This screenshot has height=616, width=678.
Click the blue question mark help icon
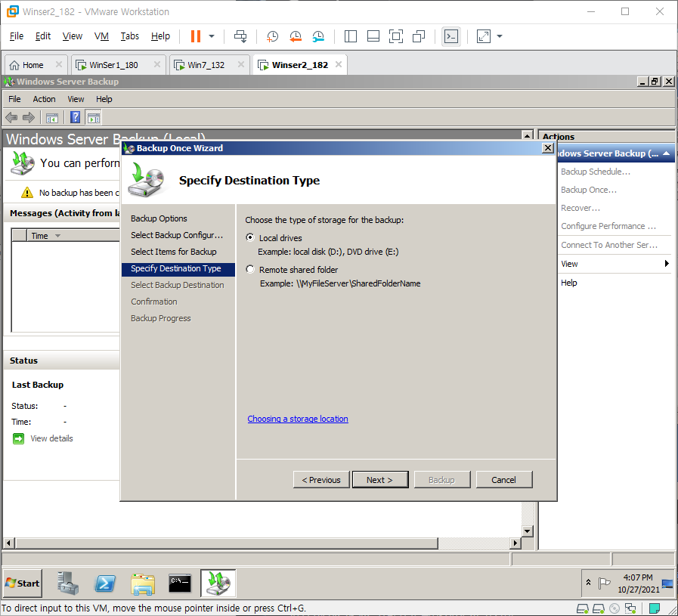click(x=76, y=117)
